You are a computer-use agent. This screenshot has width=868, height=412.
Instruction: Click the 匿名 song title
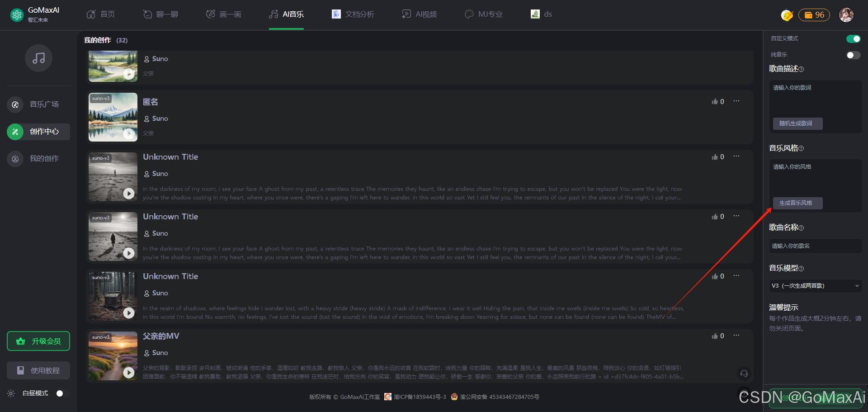151,102
